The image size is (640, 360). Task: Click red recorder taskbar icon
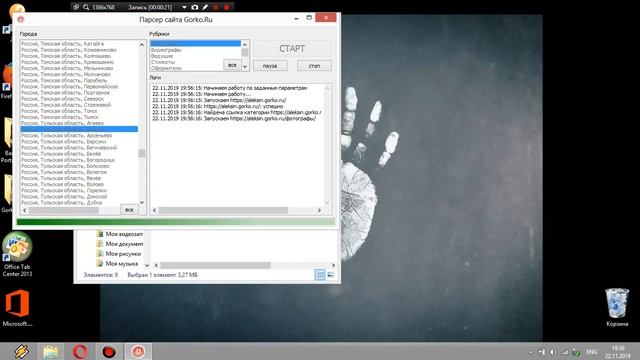[x=109, y=351]
